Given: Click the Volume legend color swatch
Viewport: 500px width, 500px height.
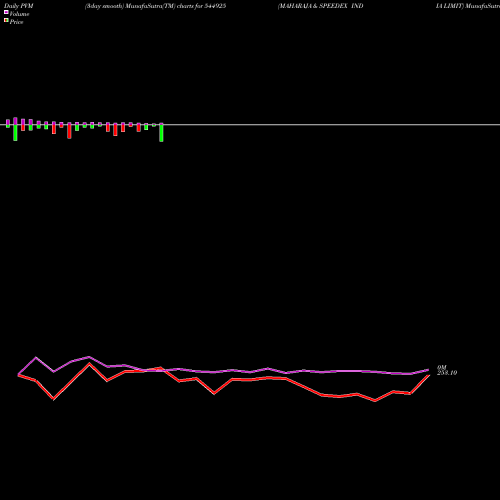Looking at the screenshot, I should 6,12.
